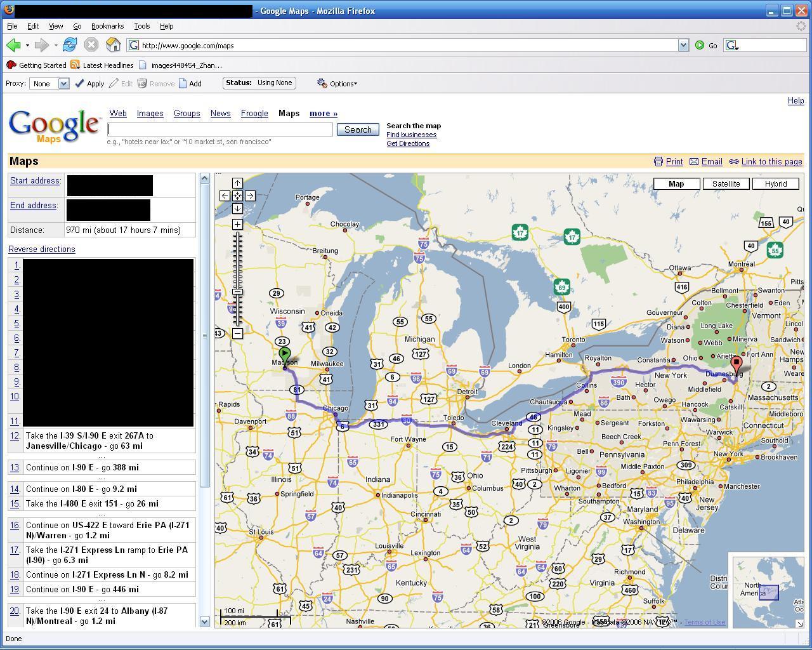Click the Email envelope icon
Screen dimensions: 812x650
694,162
